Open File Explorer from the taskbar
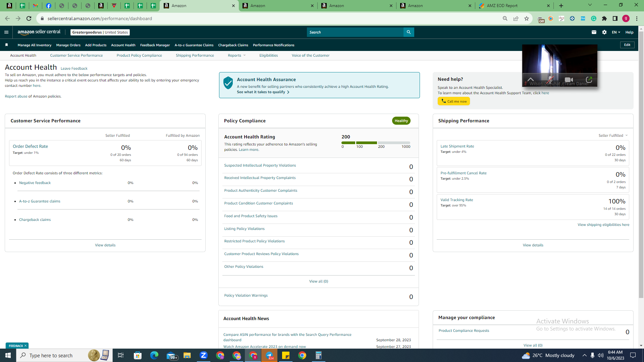This screenshot has width=644, height=362. coord(187,355)
